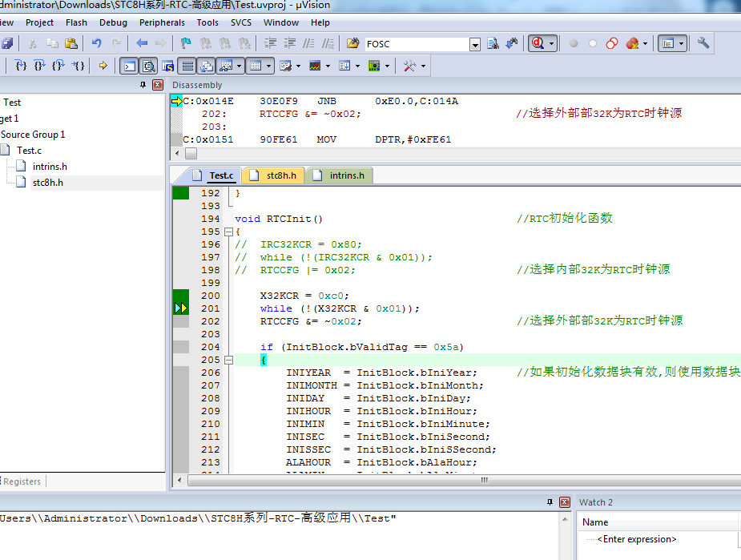Viewport: 741px width, 560px height.
Task: Open the Registers panel tab
Action: point(22,481)
